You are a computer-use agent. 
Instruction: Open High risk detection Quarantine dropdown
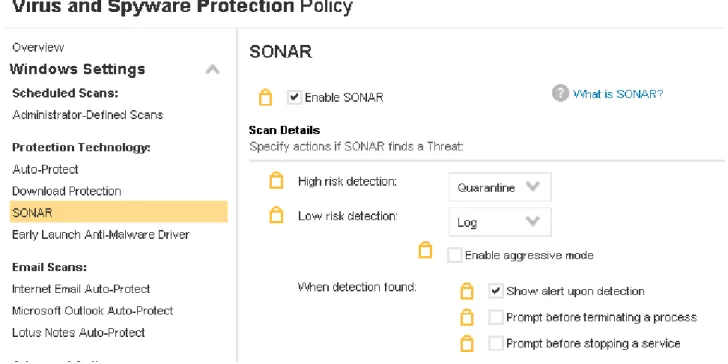500,187
